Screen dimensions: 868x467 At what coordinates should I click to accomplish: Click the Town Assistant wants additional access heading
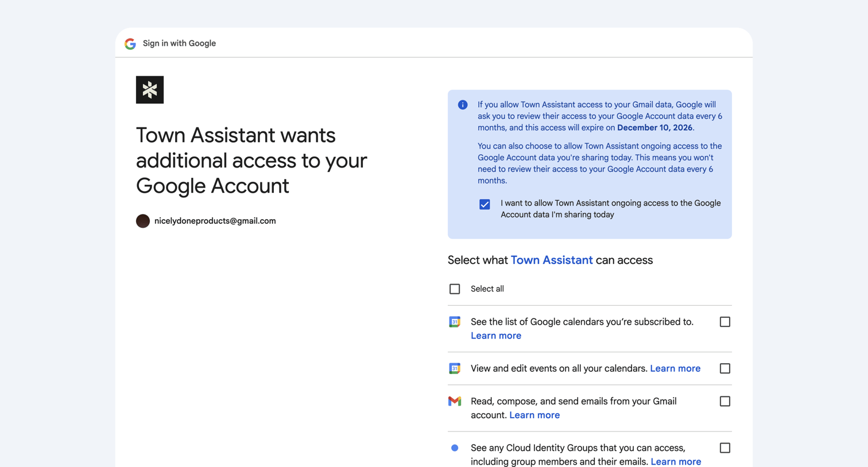click(x=251, y=161)
